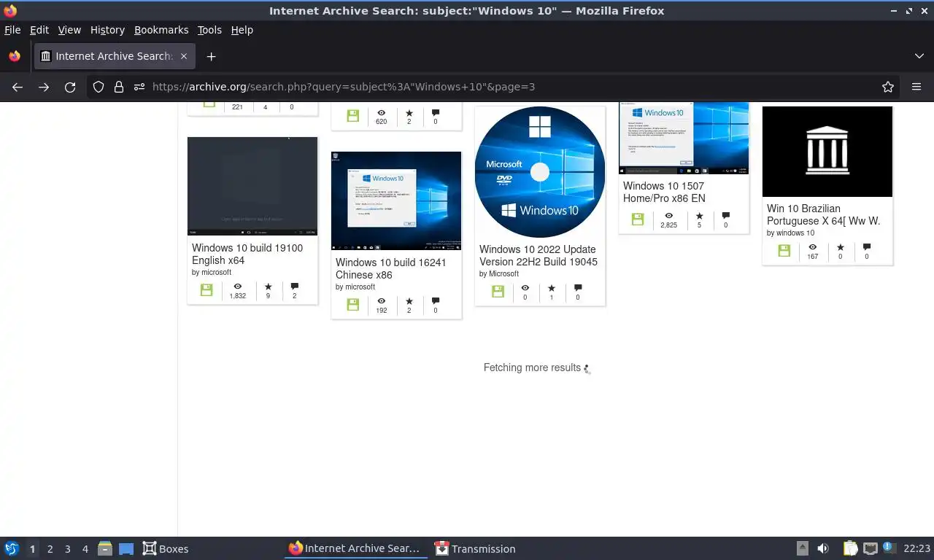
Task: Click 'by Microsoft' on 2022 Update card
Action: click(x=499, y=274)
